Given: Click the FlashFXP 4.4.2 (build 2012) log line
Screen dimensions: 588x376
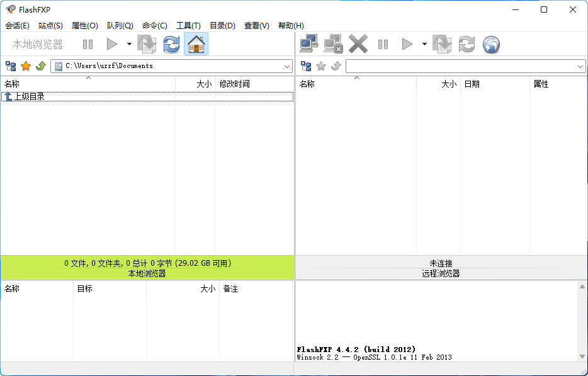Looking at the screenshot, I should click(x=356, y=350).
